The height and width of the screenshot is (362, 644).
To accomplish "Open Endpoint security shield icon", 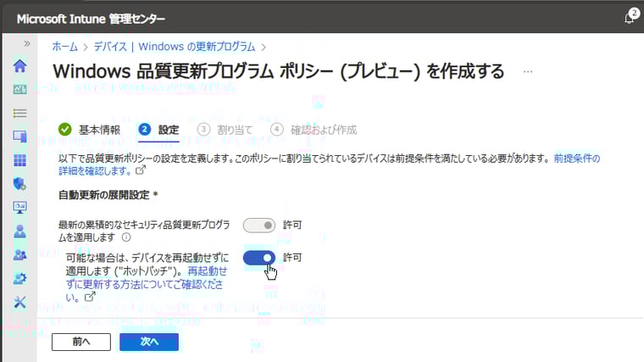I will click(x=19, y=184).
